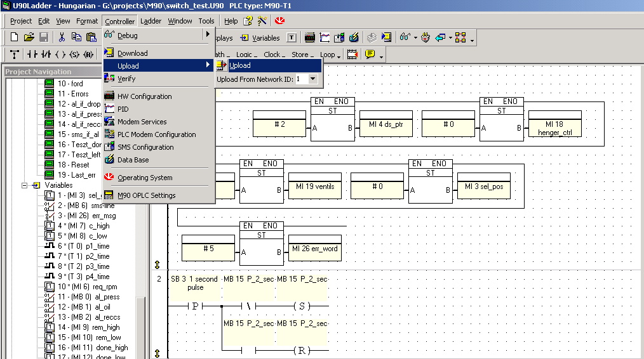The image size is (644, 359).
Task: Click the trend graph toolbar icon
Action: coord(325,38)
